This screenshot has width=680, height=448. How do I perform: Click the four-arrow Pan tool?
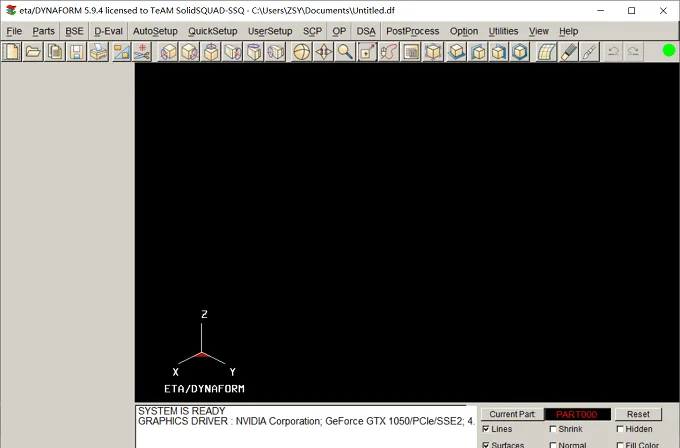(x=324, y=52)
